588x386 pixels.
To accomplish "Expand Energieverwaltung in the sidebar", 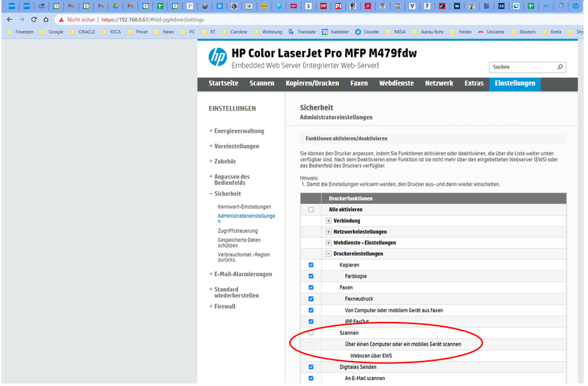I will coord(237,131).
